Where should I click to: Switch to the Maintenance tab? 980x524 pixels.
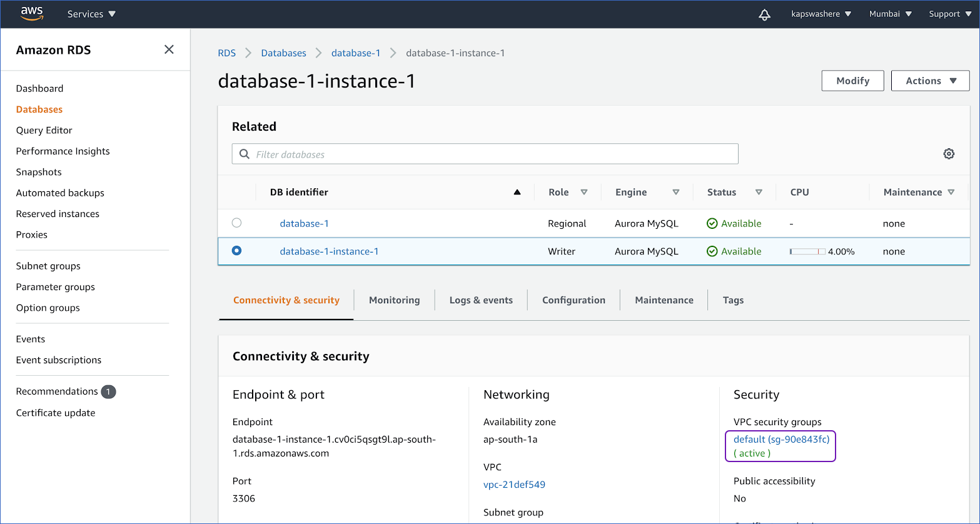(664, 300)
